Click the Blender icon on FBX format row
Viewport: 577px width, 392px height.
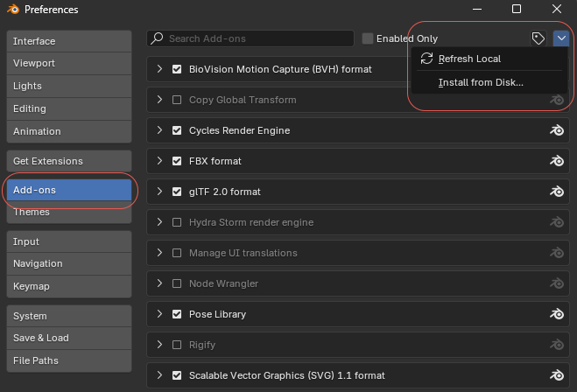(x=556, y=161)
